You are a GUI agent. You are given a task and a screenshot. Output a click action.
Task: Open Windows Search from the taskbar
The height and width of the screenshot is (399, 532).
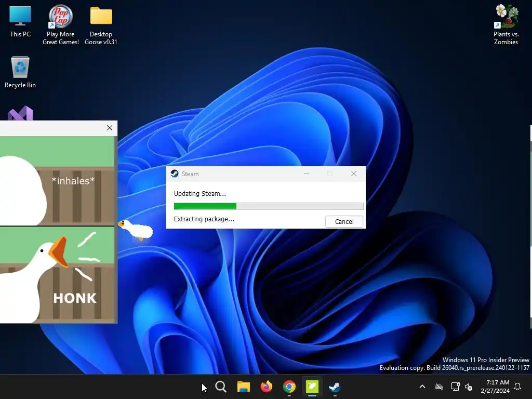coord(221,387)
